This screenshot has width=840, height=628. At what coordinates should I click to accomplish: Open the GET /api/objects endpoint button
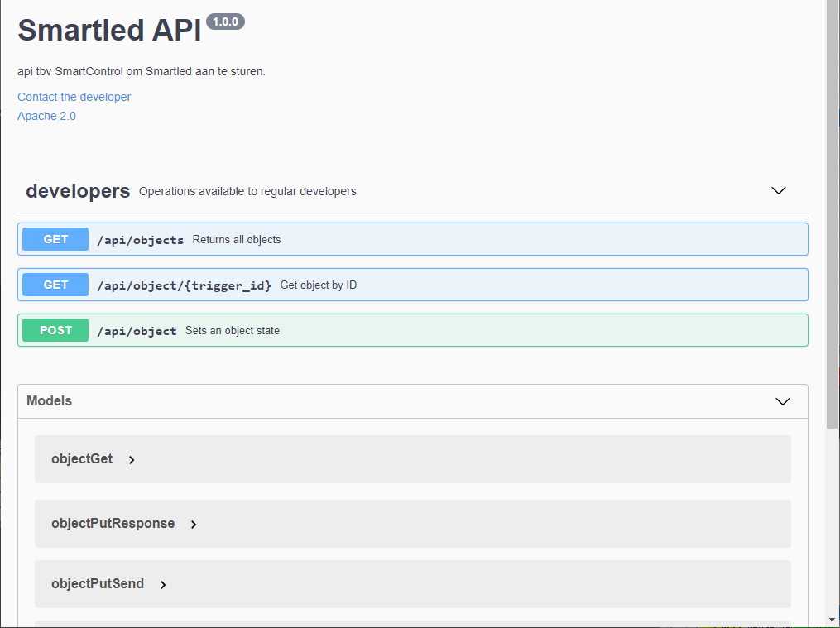[x=55, y=239]
